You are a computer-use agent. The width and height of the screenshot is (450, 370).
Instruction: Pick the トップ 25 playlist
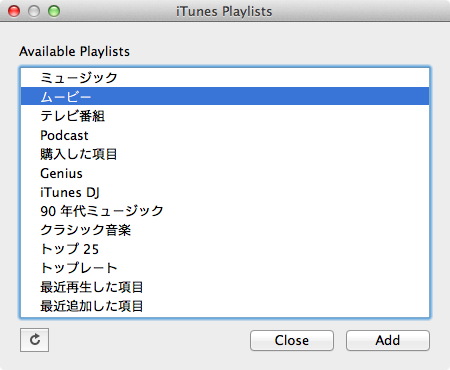(x=225, y=249)
